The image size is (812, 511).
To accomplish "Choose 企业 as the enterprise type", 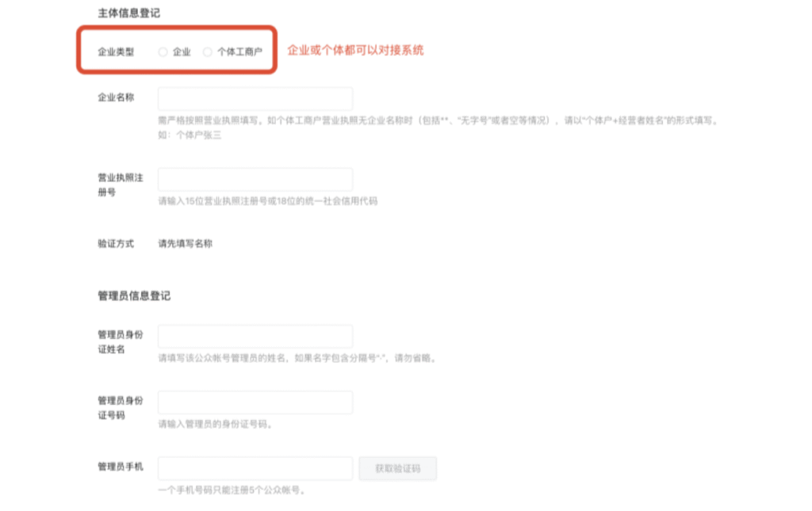I will pyautogui.click(x=162, y=51).
